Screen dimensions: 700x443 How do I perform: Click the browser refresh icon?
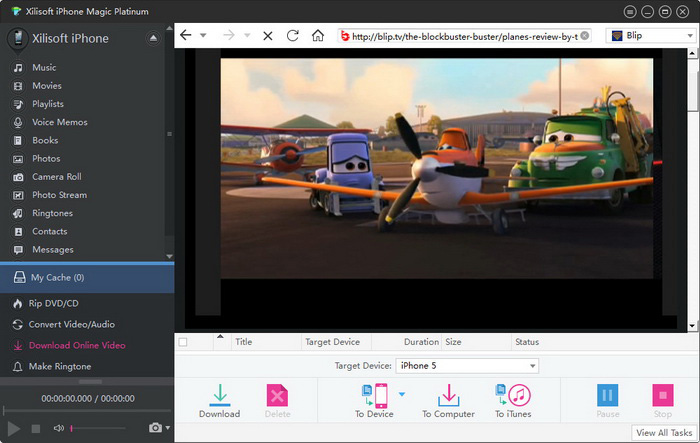(293, 35)
